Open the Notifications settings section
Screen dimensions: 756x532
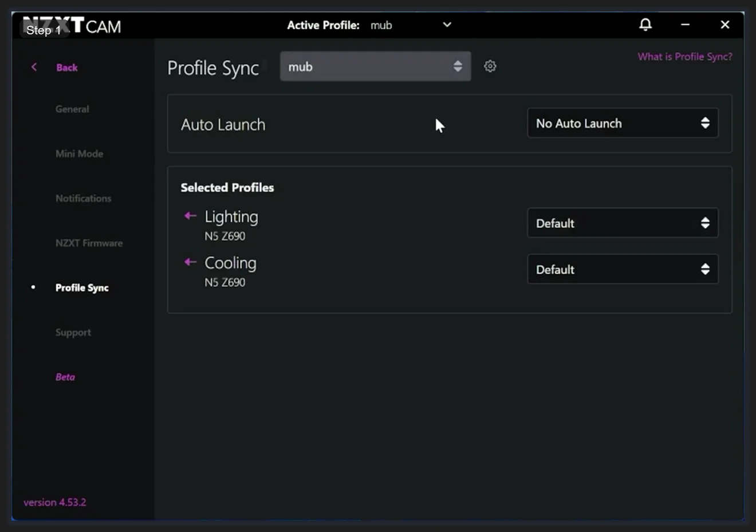click(x=83, y=198)
